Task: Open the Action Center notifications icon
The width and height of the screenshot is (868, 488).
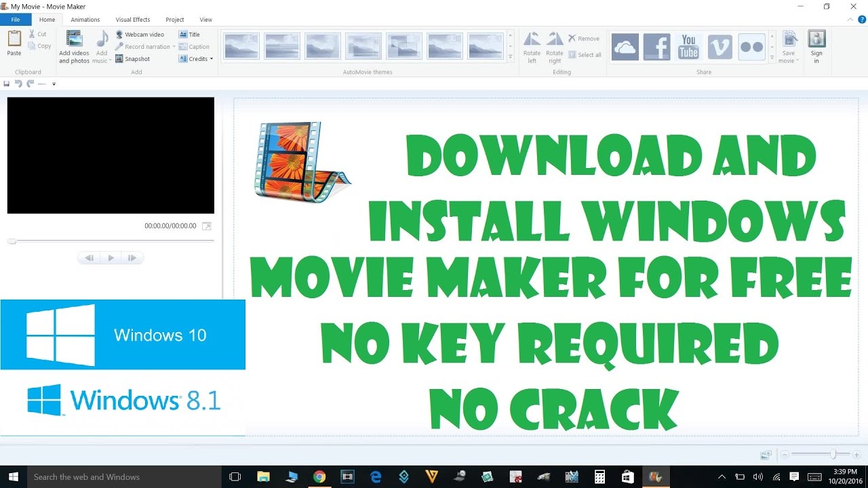Action: coord(794,476)
